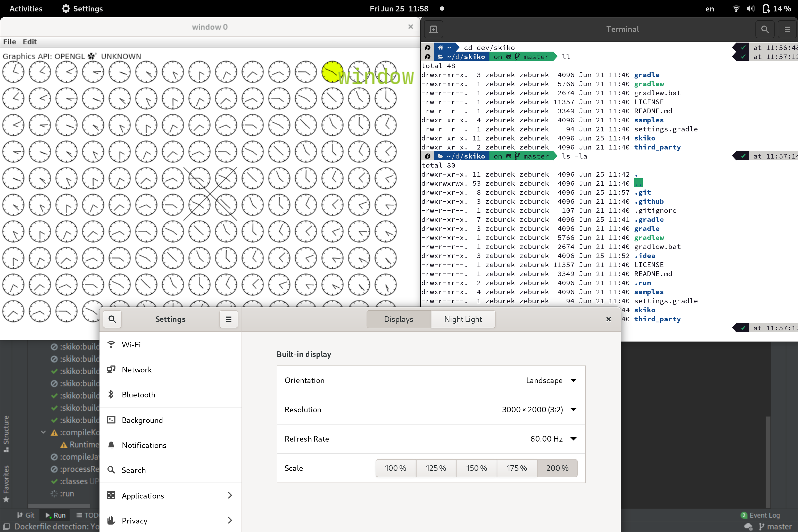Open the Git panel from the status bar
The height and width of the screenshot is (532, 798).
26,515
